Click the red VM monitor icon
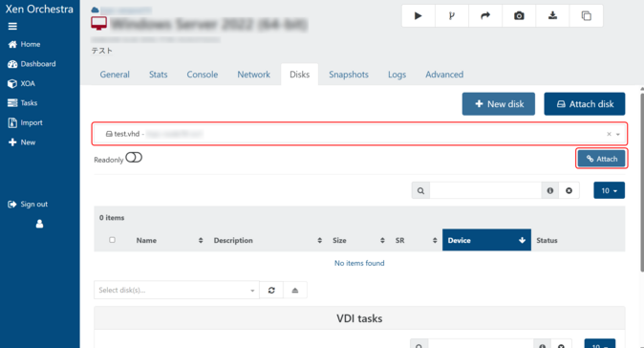Screen dimensions: 644x348 tap(99, 23)
